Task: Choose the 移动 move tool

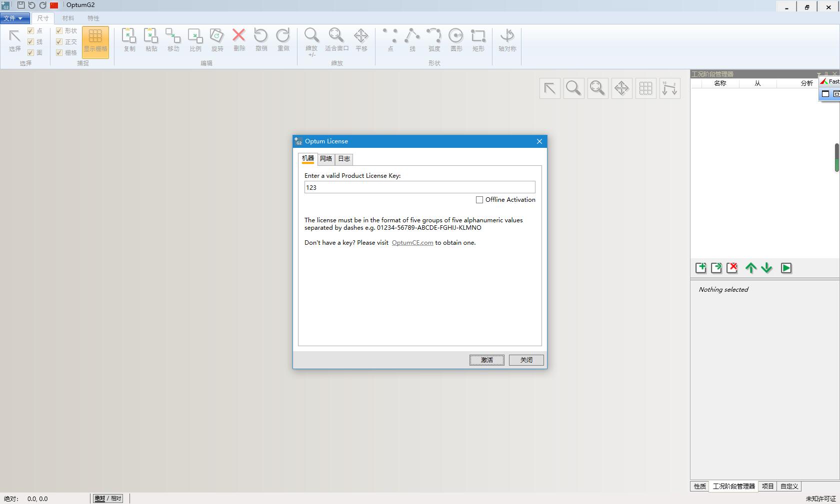Action: [173, 40]
